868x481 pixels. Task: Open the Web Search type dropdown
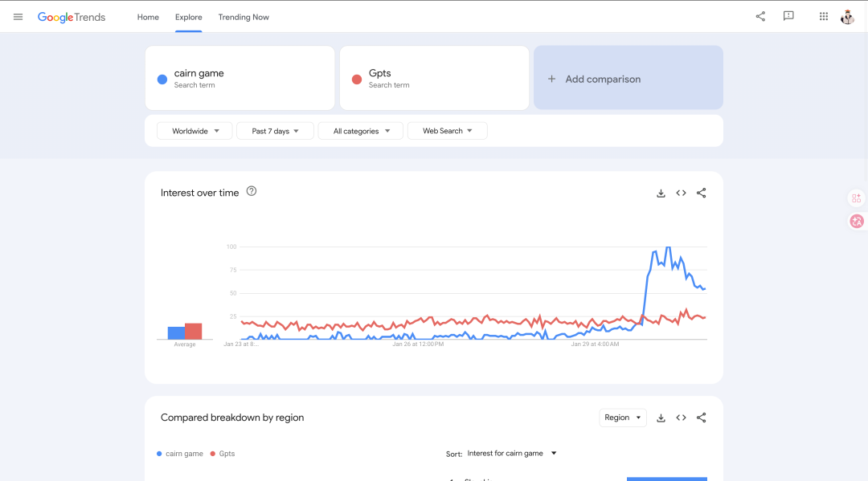click(448, 131)
